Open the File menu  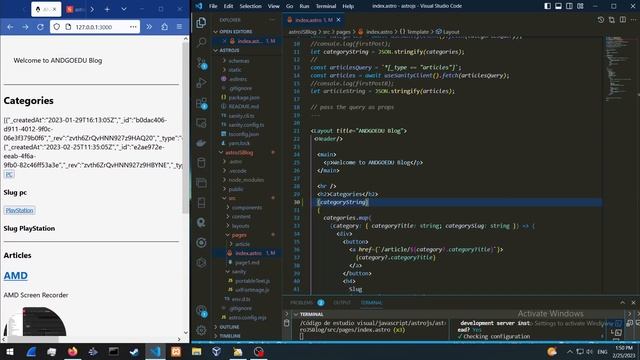pos(213,6)
